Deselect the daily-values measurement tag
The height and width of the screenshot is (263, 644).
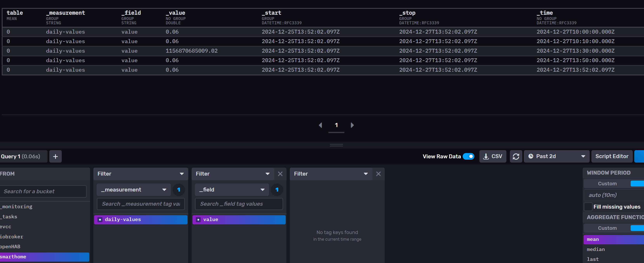[x=141, y=219]
